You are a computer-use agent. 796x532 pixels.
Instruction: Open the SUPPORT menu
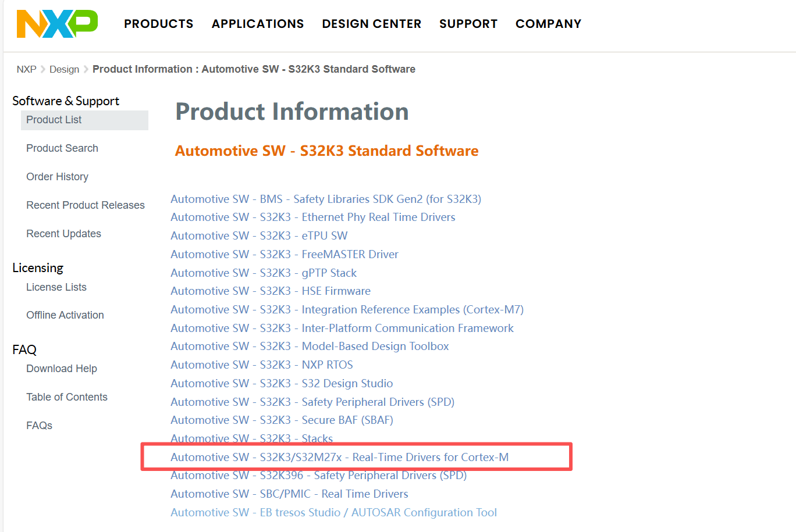coord(468,24)
